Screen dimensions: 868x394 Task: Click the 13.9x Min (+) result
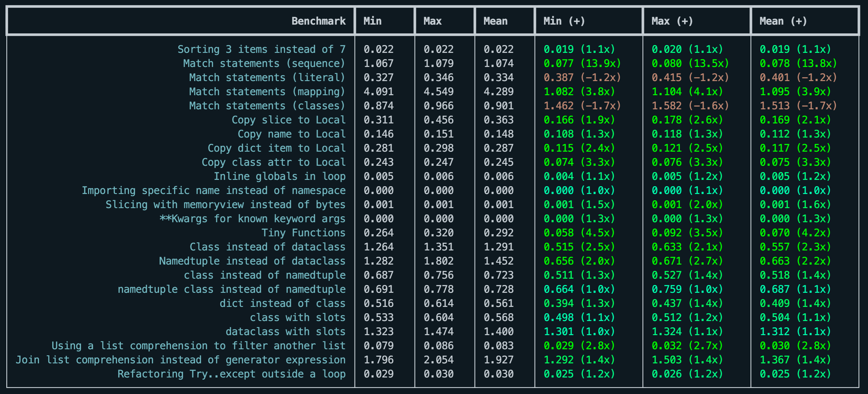582,64
